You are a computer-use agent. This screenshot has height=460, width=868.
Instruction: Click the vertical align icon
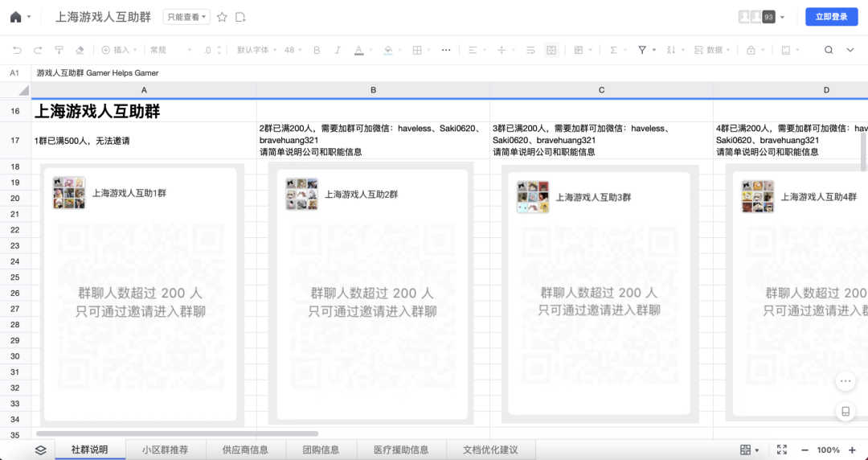tap(502, 50)
